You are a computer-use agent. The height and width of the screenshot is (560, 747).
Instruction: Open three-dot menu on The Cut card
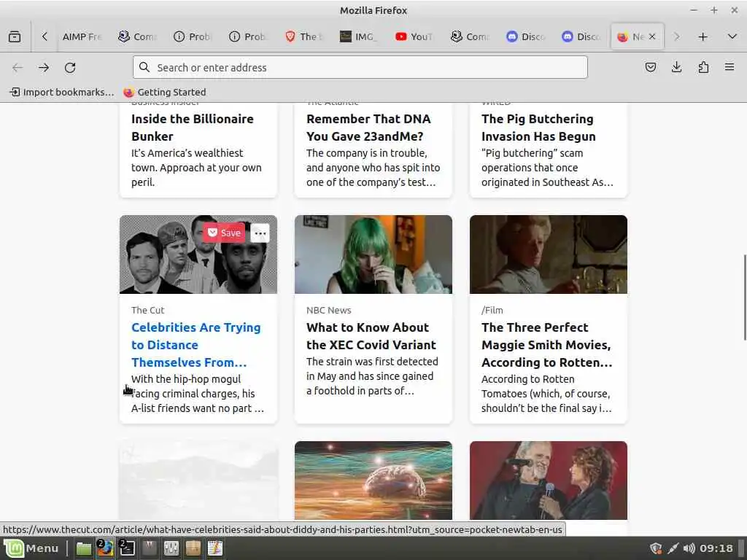pyautogui.click(x=260, y=233)
